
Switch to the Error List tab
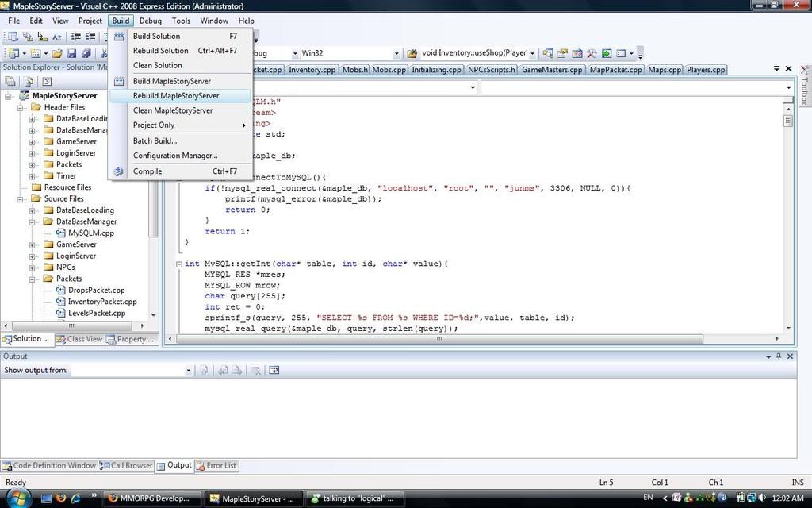click(x=216, y=465)
